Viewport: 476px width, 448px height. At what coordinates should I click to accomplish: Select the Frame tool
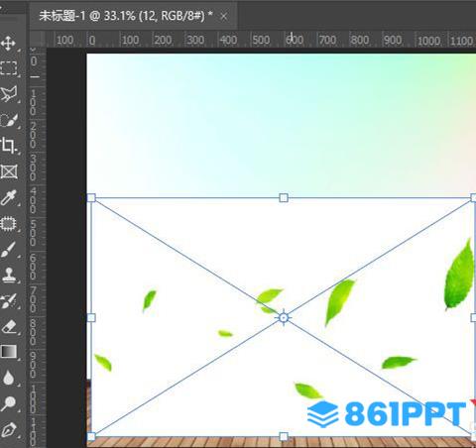coord(9,171)
